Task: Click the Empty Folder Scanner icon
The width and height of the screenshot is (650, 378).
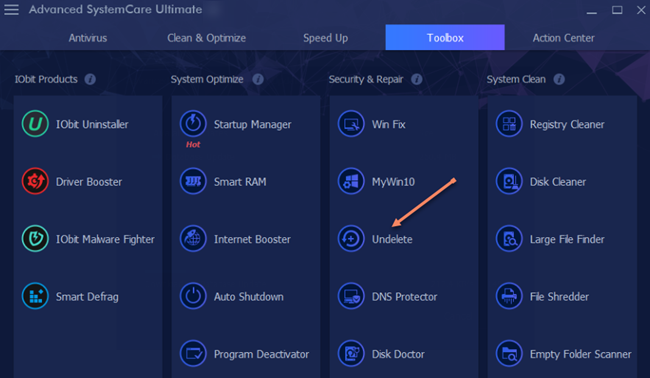Action: (x=509, y=354)
